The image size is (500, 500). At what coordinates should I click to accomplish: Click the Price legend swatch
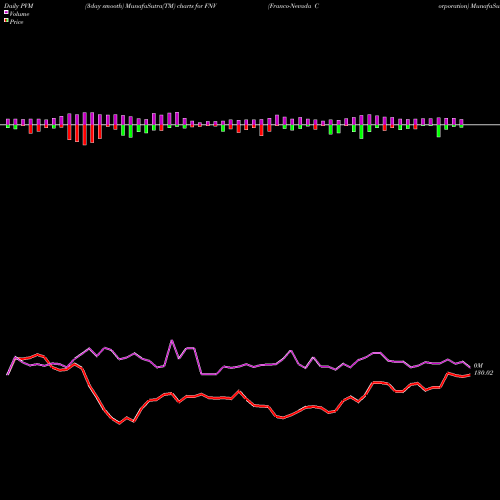coord(6,21)
